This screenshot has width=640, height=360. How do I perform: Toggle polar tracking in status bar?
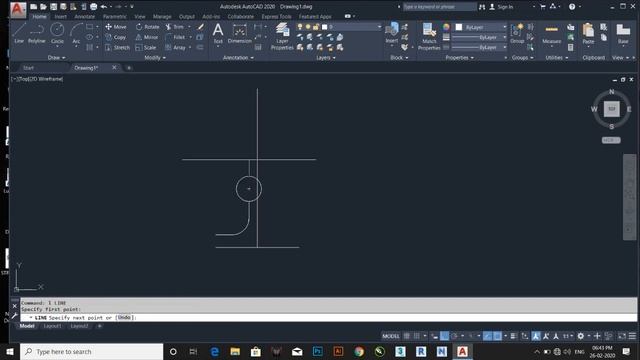pyautogui.click(x=454, y=336)
